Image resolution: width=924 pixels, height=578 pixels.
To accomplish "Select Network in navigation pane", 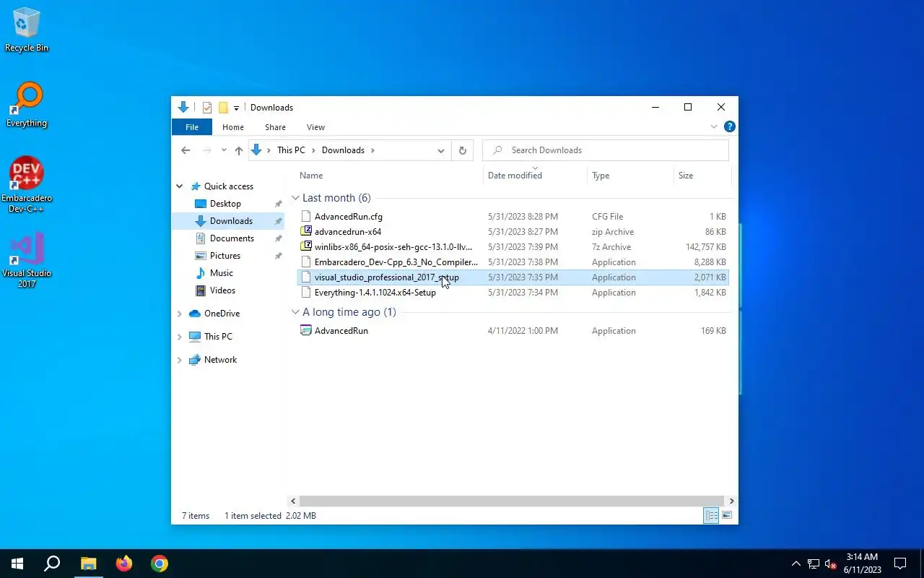I will point(220,360).
